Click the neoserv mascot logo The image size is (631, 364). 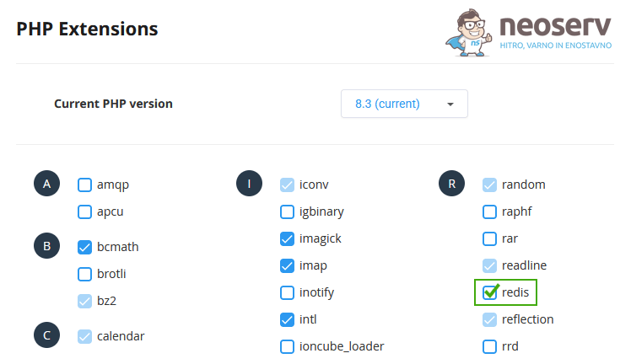(x=469, y=33)
